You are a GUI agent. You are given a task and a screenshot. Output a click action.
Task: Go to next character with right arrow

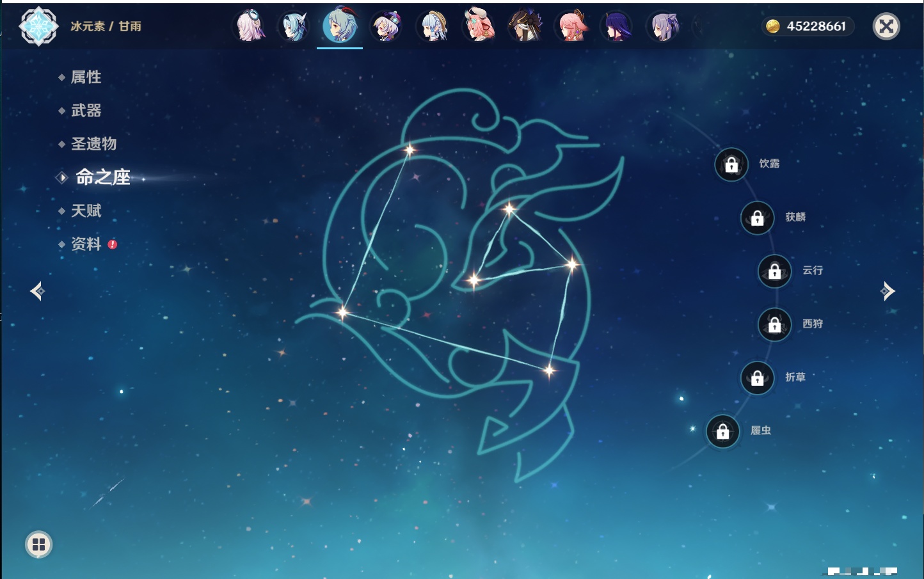(x=888, y=291)
